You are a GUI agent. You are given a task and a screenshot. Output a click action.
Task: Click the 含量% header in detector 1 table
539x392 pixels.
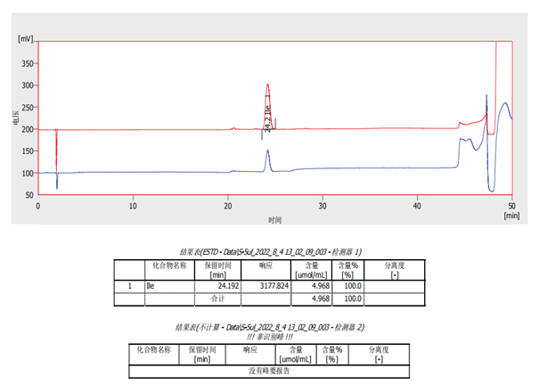click(x=347, y=270)
